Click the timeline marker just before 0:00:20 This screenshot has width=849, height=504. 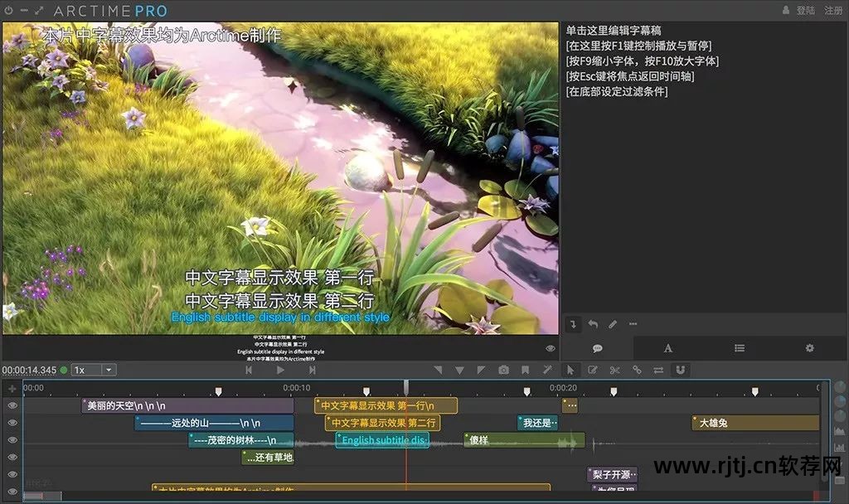coord(526,391)
